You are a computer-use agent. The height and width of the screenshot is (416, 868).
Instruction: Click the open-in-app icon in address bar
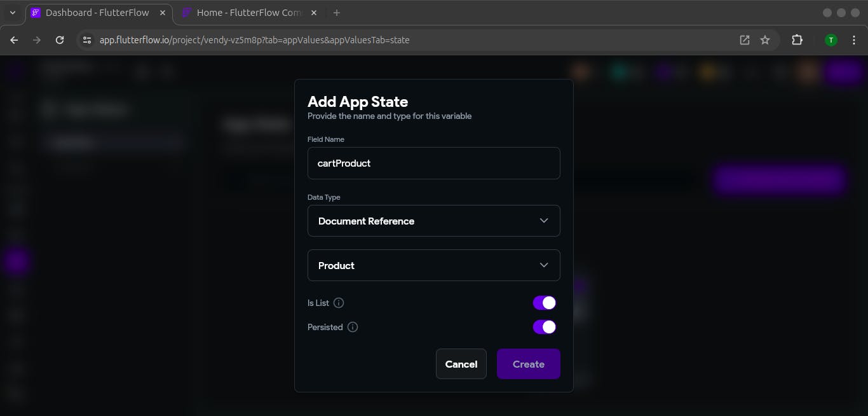(745, 40)
